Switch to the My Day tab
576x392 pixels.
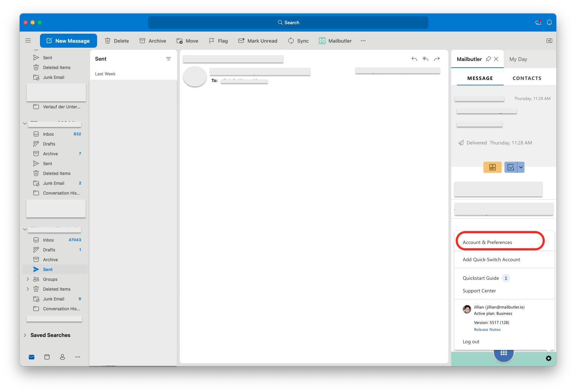(518, 59)
